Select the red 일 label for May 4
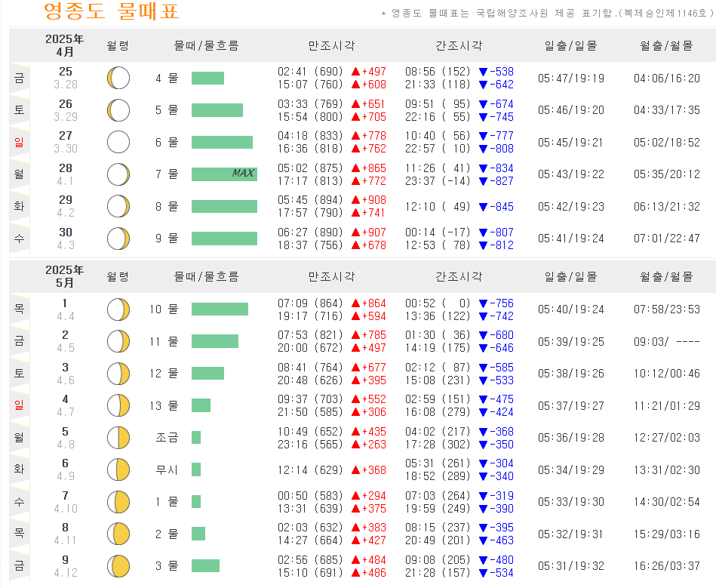Image resolution: width=719 pixels, height=588 pixels. coord(19,405)
